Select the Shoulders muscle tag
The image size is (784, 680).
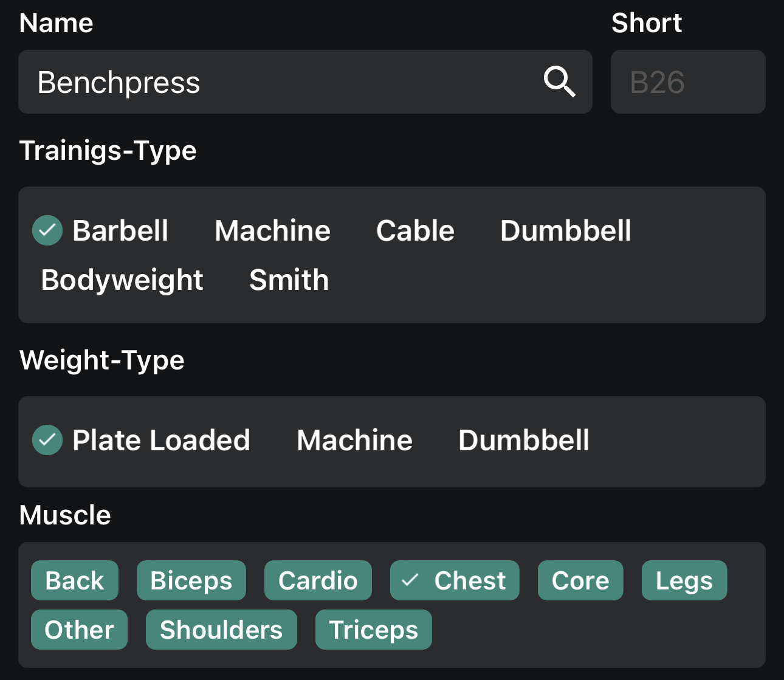pyautogui.click(x=221, y=630)
